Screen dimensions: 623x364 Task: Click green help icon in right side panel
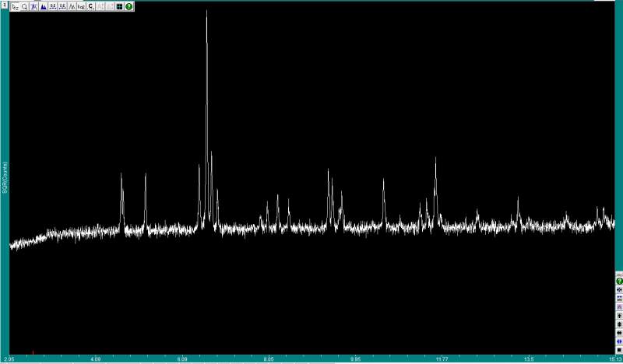(619, 281)
